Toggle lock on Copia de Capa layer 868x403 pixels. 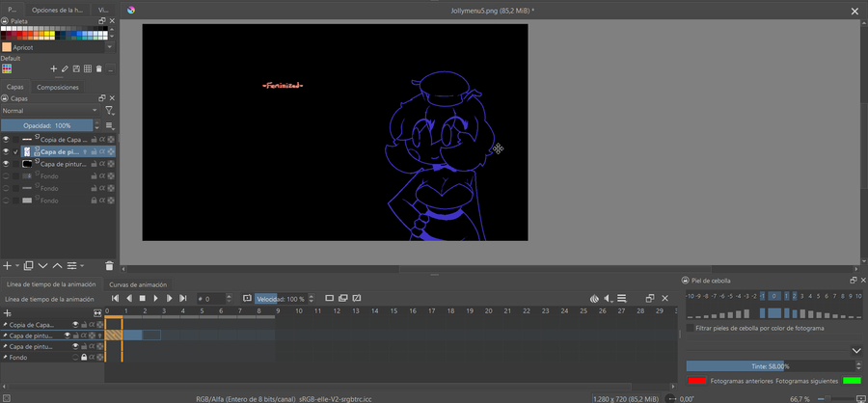point(94,140)
